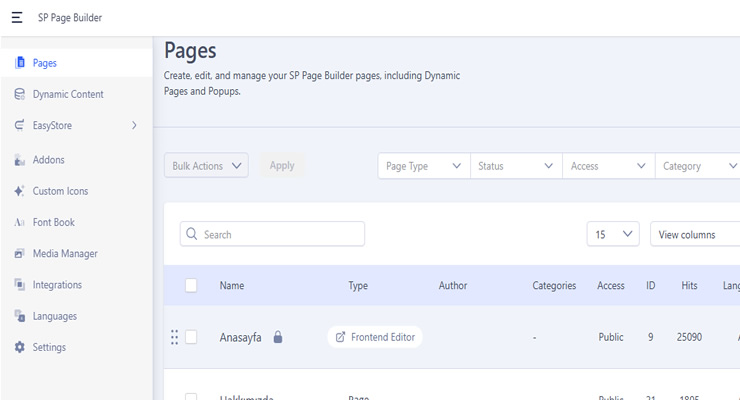Open the Pages menu item
This screenshot has width=740, height=400.
[76, 63]
